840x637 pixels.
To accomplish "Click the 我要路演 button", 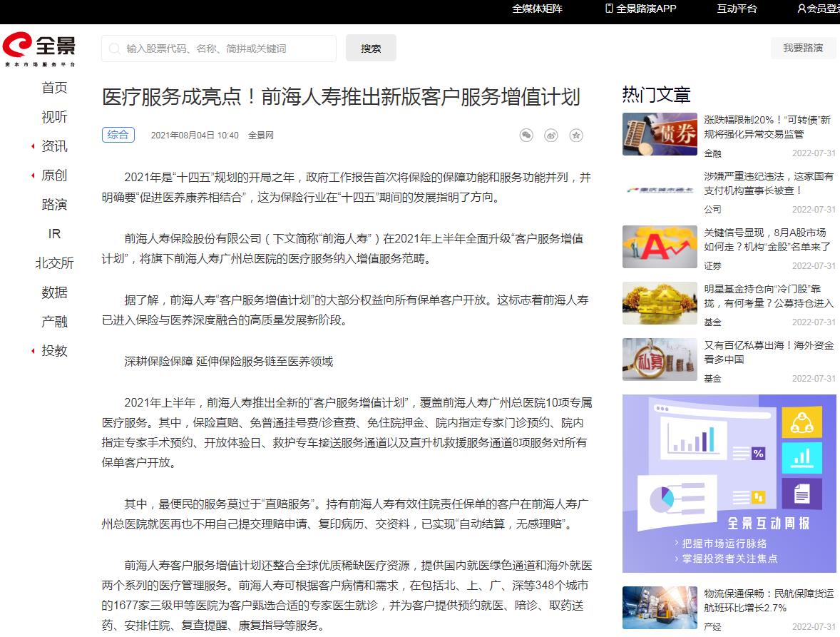I will tap(802, 49).
